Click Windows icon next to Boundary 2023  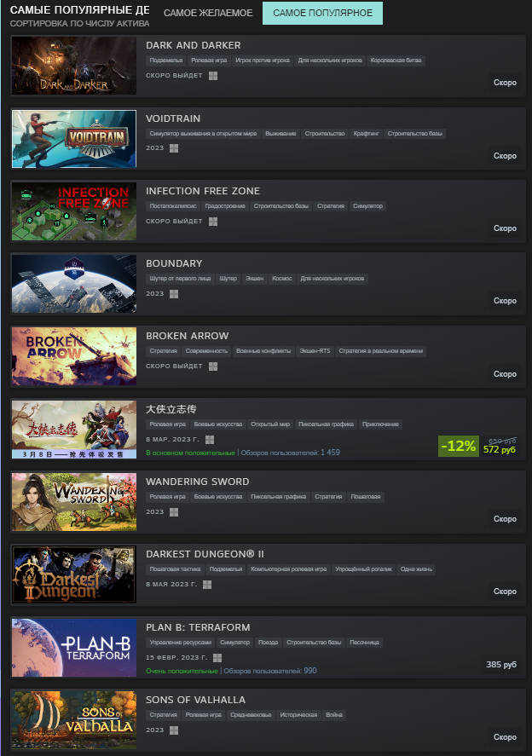(174, 294)
